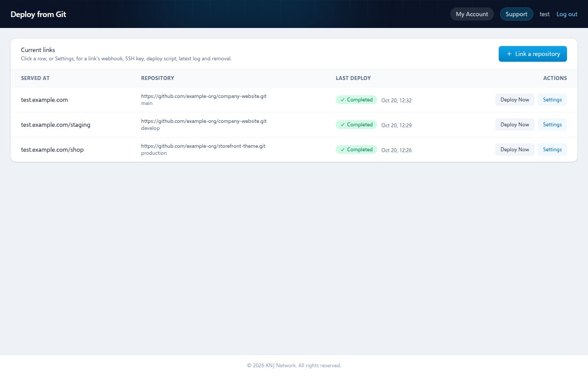This screenshot has height=376, width=588.
Task: Click the LAST DEPLOY column header
Action: [x=353, y=78]
